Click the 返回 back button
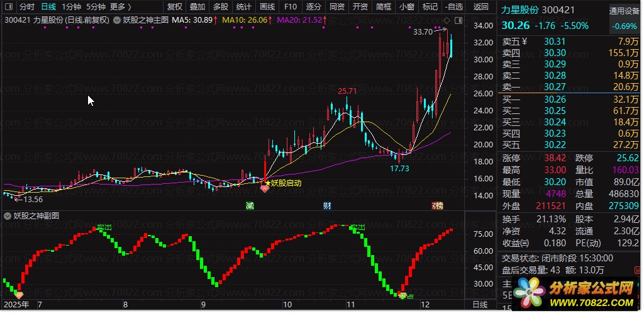The width and height of the screenshot is (644, 313). [x=481, y=6]
